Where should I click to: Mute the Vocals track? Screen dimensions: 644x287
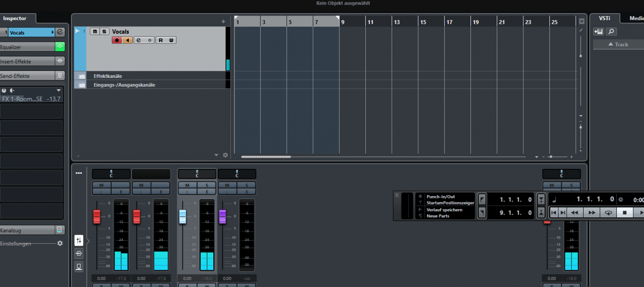[95, 31]
